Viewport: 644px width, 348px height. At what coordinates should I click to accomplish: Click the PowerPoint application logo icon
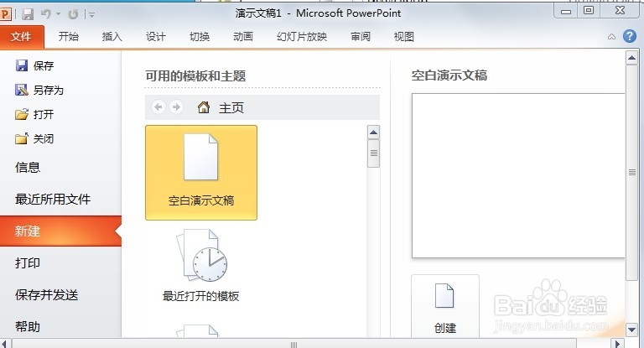click(5, 14)
